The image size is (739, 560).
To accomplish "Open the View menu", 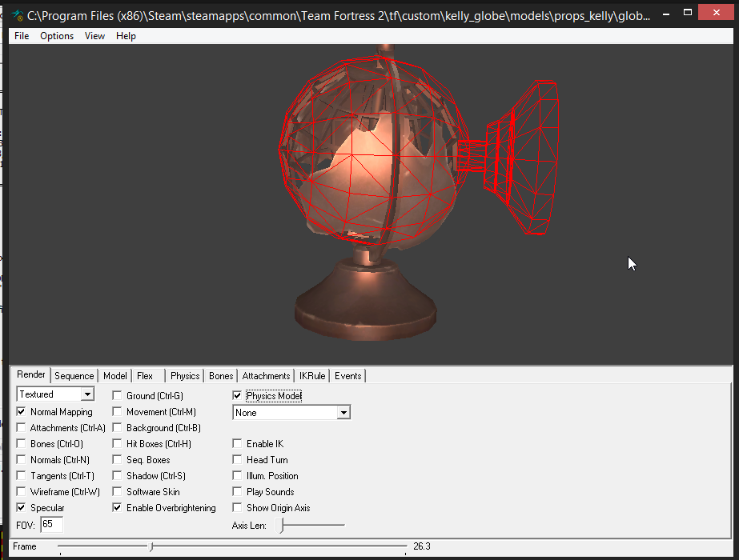I will [x=94, y=36].
